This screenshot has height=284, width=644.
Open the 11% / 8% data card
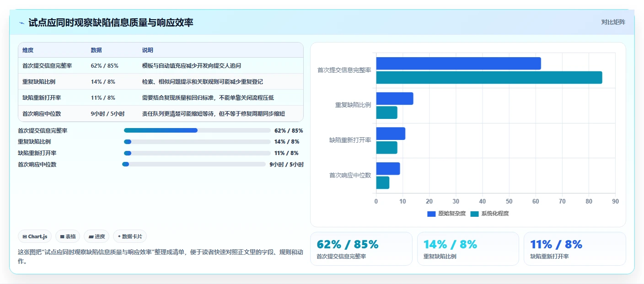(574, 249)
